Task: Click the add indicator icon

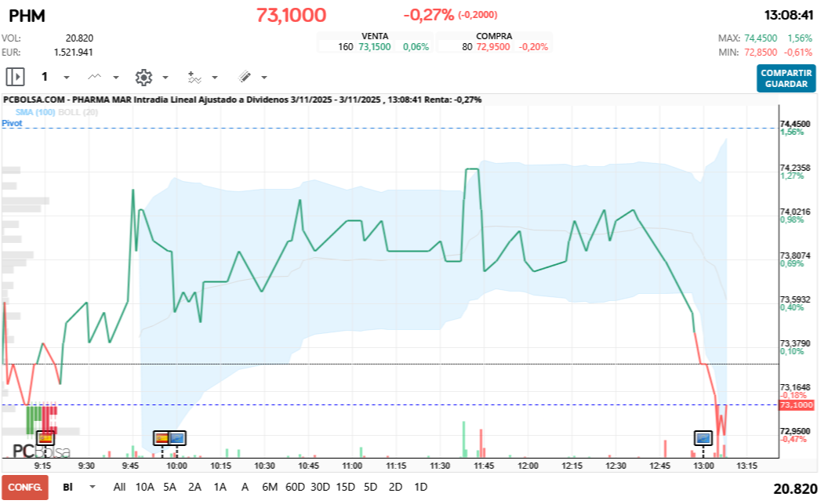Action: click(x=194, y=77)
